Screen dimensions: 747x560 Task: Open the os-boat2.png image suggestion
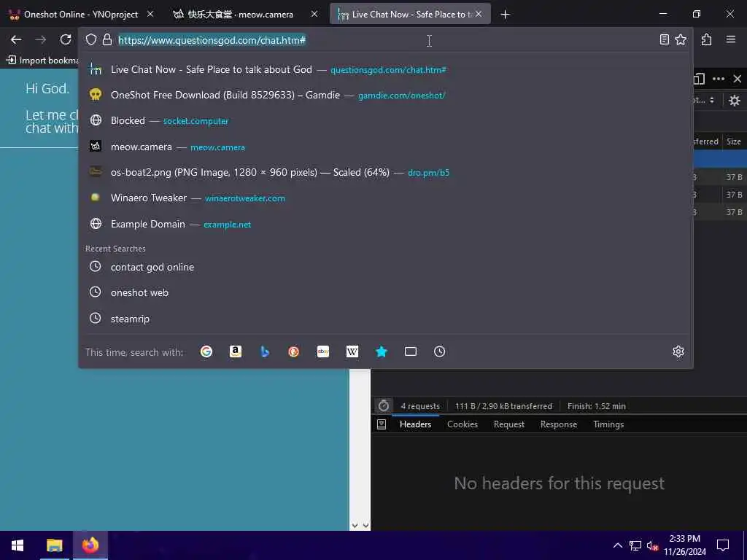(385, 172)
